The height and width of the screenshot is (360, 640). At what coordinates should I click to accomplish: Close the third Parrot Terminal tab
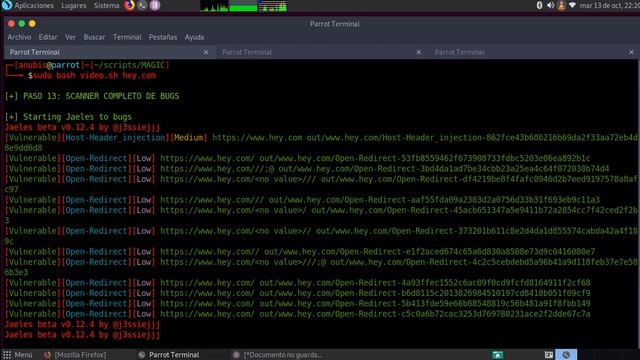click(631, 52)
